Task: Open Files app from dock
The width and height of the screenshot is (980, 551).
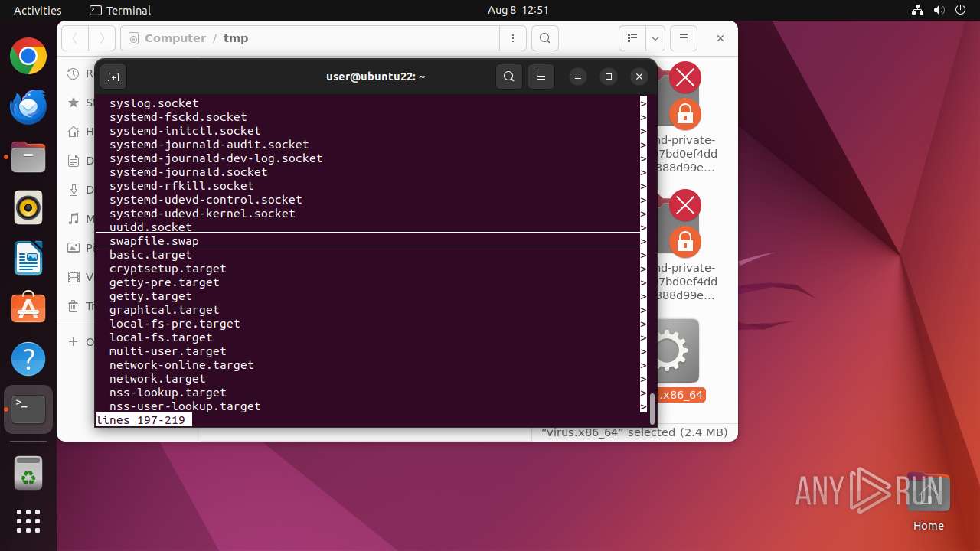Action: coord(28,158)
